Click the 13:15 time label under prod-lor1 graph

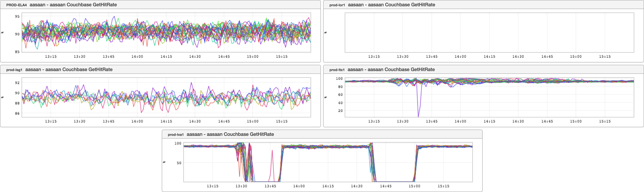[374, 57]
